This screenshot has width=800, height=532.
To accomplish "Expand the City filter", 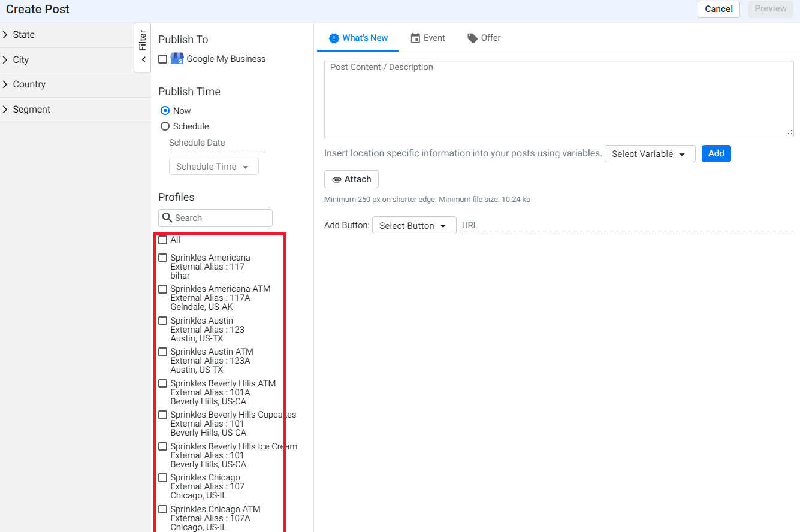I will coord(67,60).
